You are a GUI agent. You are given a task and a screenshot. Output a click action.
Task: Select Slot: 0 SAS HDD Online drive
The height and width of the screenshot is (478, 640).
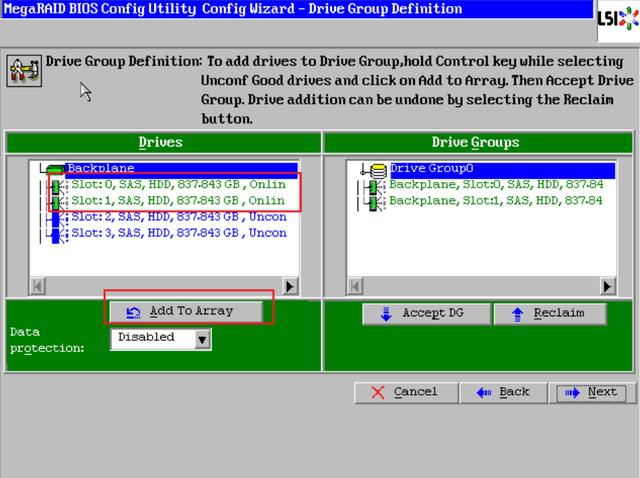coord(178,184)
